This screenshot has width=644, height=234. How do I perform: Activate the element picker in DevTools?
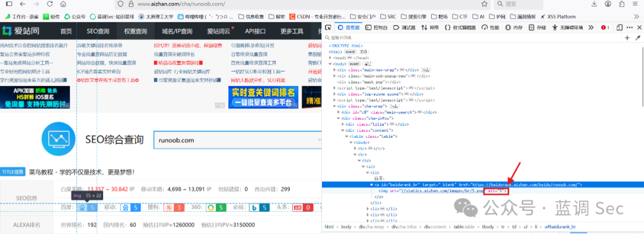tap(328, 27)
